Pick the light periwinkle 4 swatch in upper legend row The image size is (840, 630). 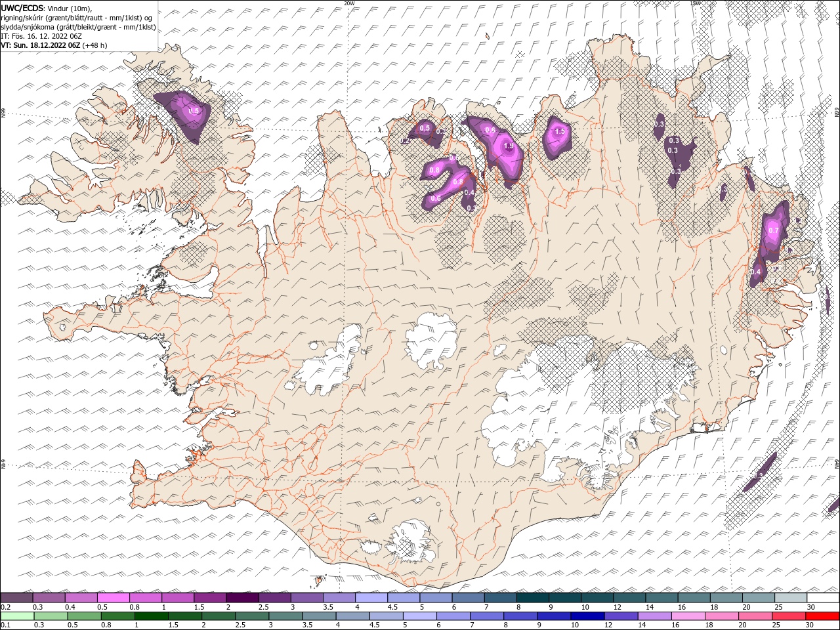pos(372,597)
